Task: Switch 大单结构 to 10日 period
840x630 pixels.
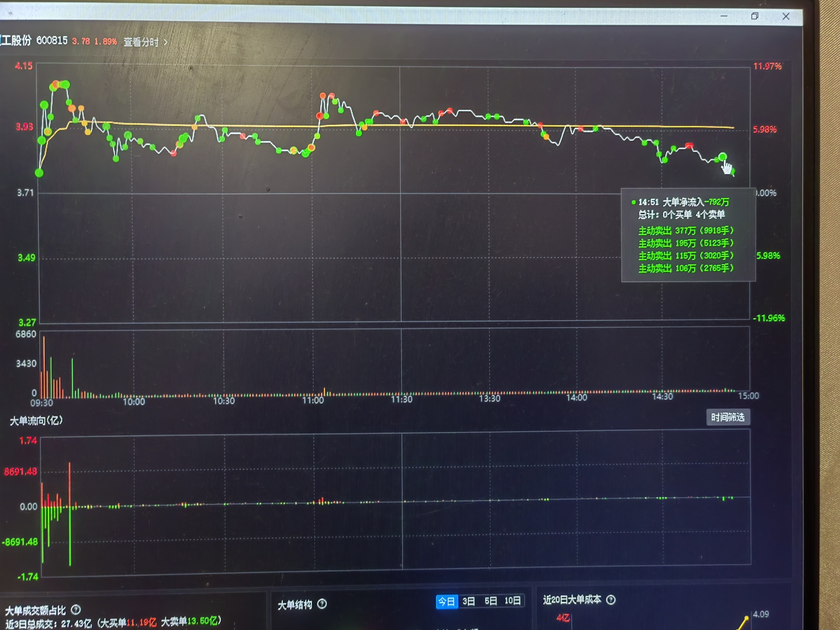Action: pyautogui.click(x=512, y=601)
